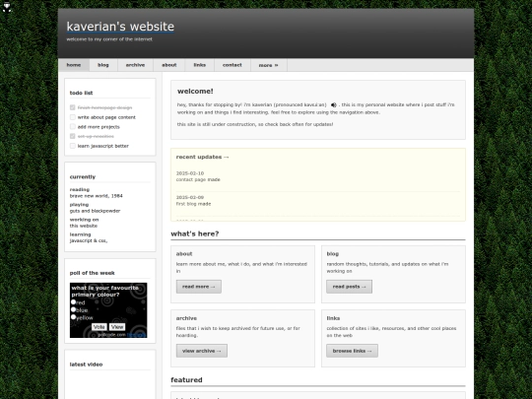Enable the 'learn javascript better' checkbox
Viewport: 532px width, 399px height.
click(72, 146)
